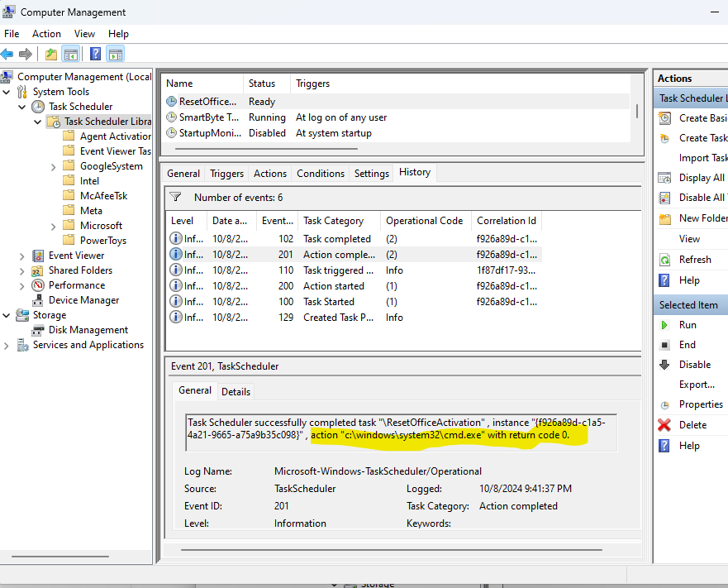728x588 pixels.
Task: Select the Task Scheduler clock icon in tree
Action: (38, 107)
